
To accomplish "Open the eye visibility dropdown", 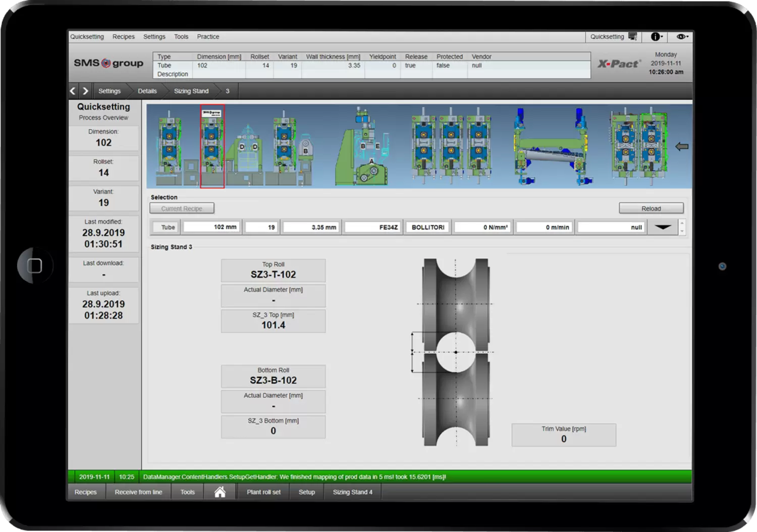I will point(682,37).
